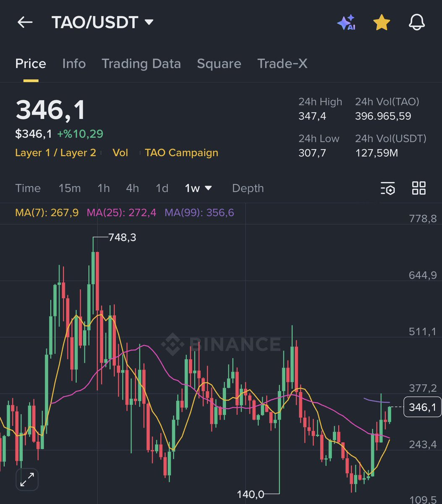Image resolution: width=442 pixels, height=504 pixels.
Task: Tap the 140,0 low marker on chart
Action: coord(251,494)
